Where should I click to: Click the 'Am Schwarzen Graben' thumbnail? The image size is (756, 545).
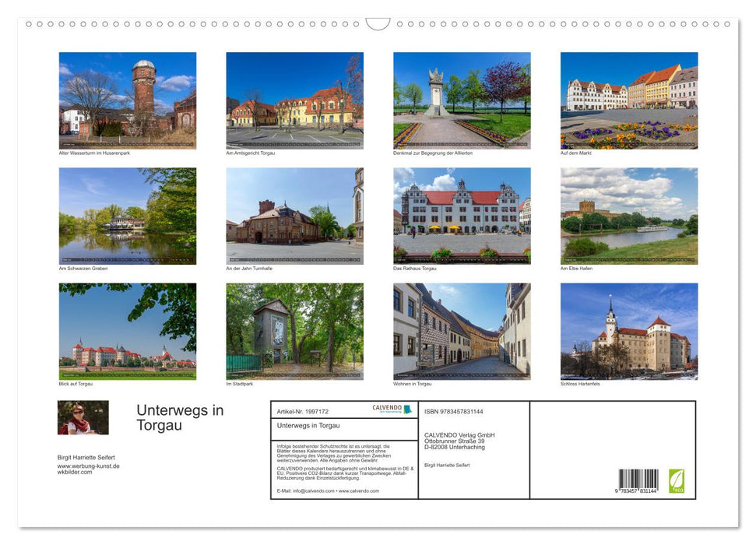[x=127, y=216]
